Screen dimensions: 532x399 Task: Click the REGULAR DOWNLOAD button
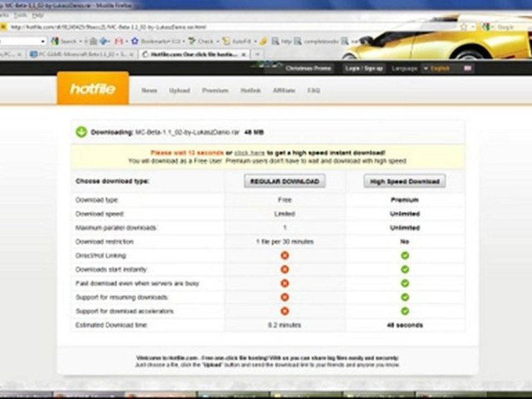(285, 181)
